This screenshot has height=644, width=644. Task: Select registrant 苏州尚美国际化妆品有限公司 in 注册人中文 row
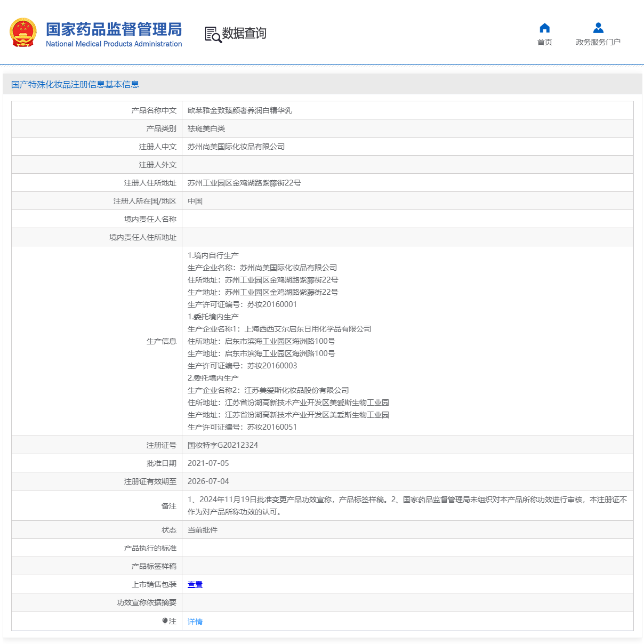click(236, 147)
